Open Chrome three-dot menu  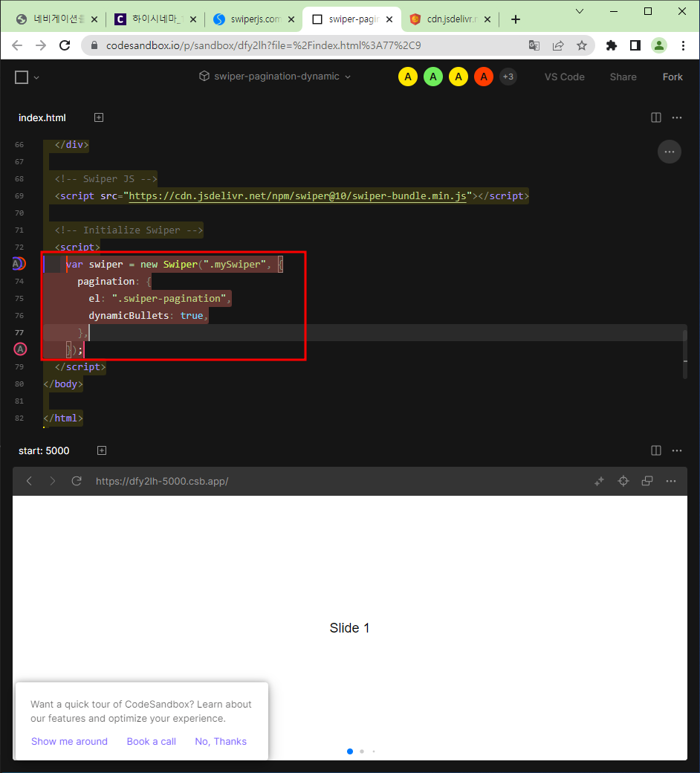pyautogui.click(x=683, y=46)
